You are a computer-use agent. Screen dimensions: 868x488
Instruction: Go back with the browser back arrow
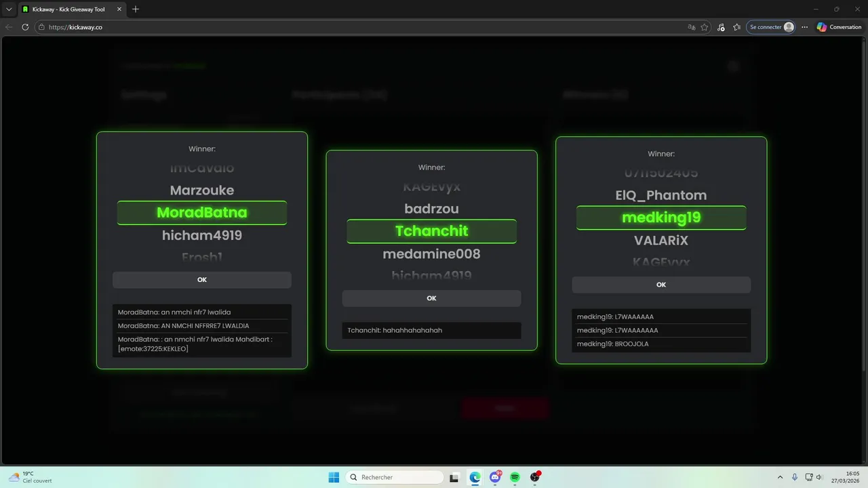9,27
